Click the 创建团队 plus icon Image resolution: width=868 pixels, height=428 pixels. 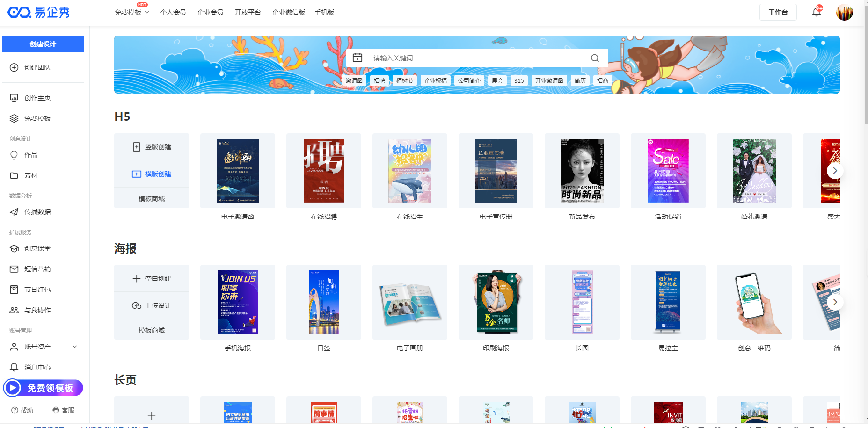point(14,67)
